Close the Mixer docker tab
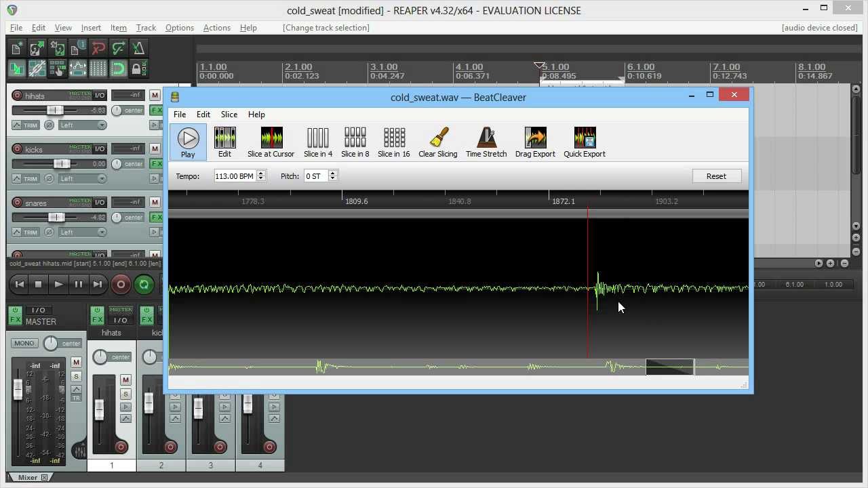868x488 pixels. pyautogui.click(x=44, y=478)
